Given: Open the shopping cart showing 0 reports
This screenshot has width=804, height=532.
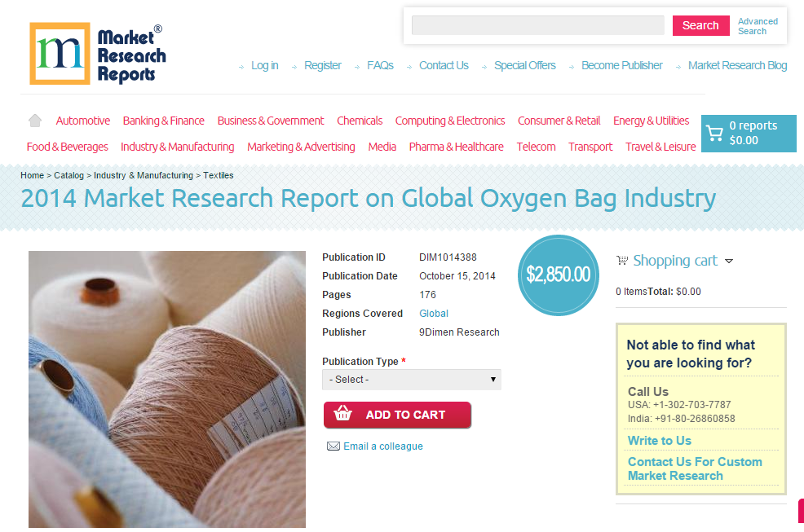Looking at the screenshot, I should click(749, 133).
